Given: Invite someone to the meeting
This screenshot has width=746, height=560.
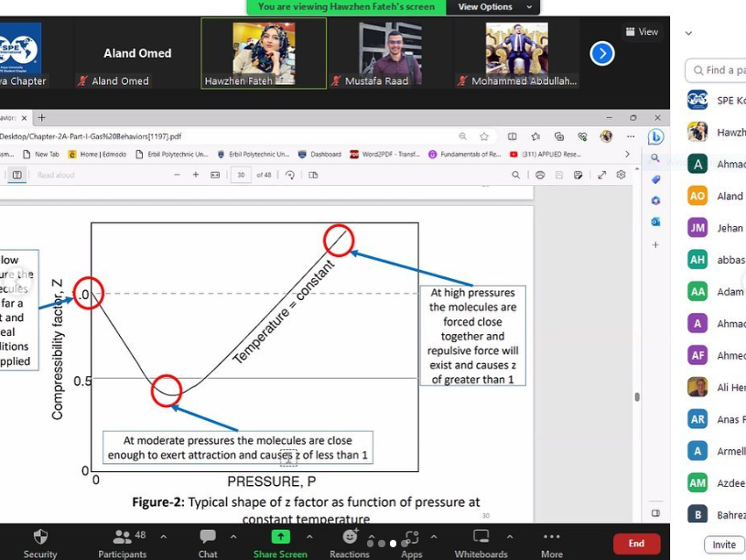Looking at the screenshot, I should tap(724, 544).
